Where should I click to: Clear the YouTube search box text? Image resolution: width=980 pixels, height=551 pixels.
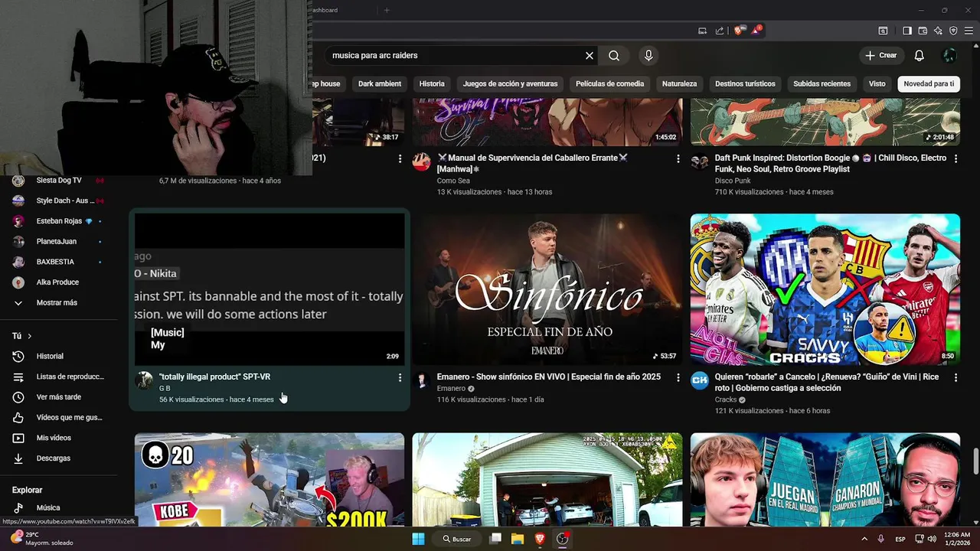pyautogui.click(x=590, y=56)
